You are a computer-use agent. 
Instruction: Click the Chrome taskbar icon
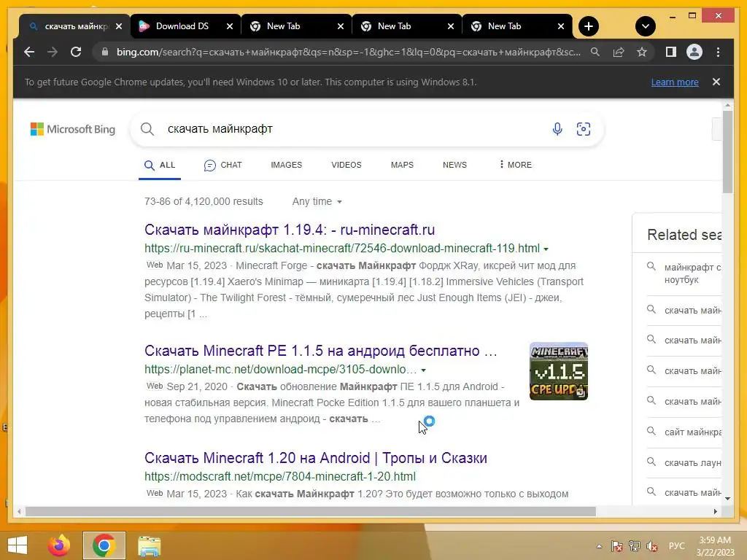point(104,545)
